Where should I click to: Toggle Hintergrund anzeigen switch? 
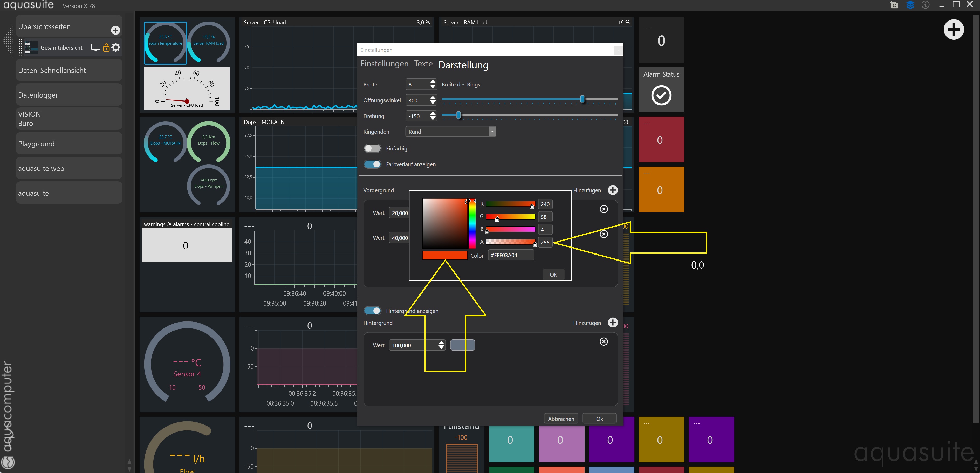[372, 311]
